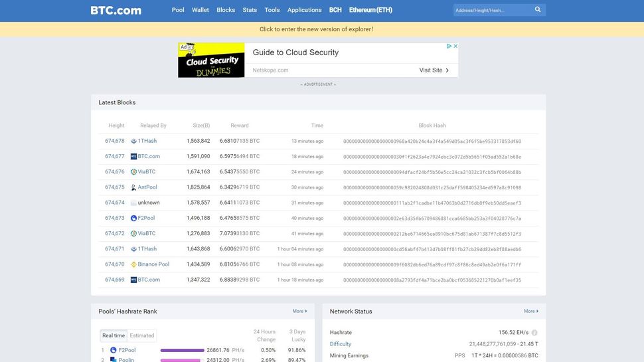This screenshot has width=644, height=362.
Task: Click the new explorer version banner
Action: 316,29
